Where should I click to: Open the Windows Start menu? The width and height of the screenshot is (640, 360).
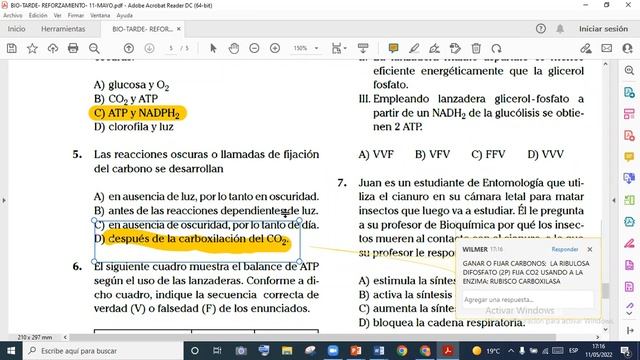11,351
